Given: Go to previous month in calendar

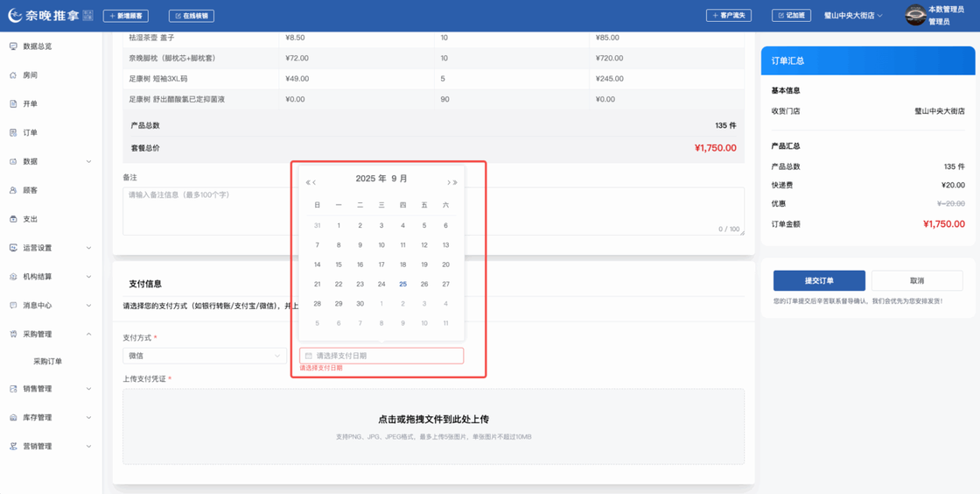Looking at the screenshot, I should [314, 182].
